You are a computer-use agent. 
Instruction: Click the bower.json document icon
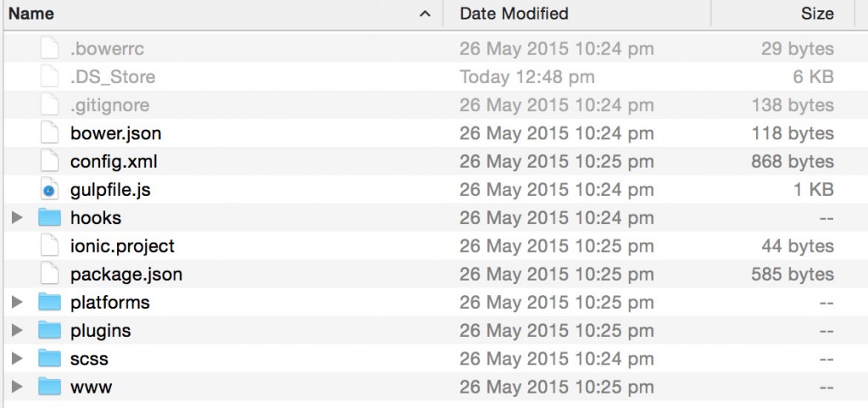coord(50,133)
